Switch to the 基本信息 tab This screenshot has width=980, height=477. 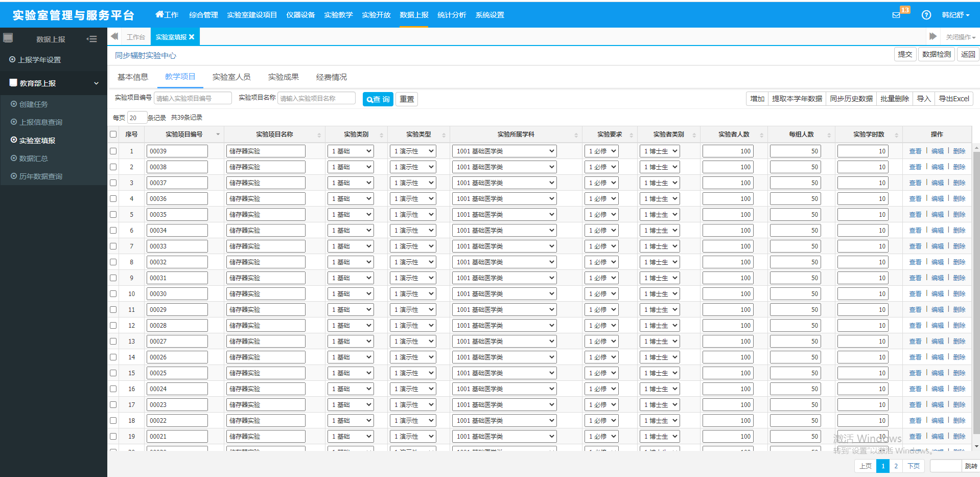133,77
